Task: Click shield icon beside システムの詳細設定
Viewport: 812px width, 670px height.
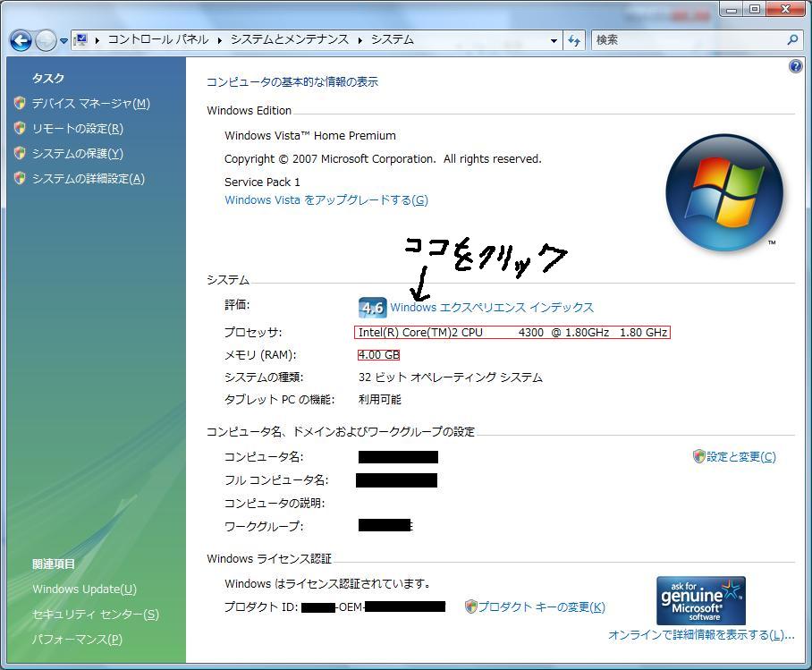Action: click(x=20, y=178)
